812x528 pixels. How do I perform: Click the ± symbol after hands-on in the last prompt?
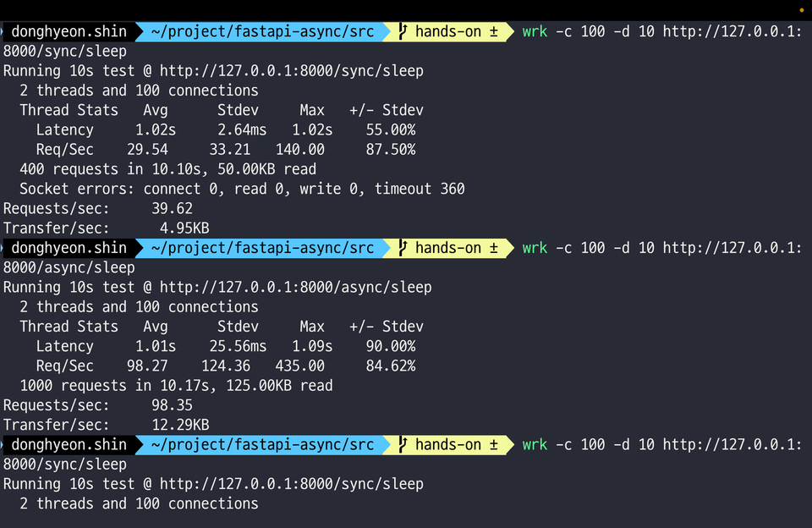click(x=493, y=444)
